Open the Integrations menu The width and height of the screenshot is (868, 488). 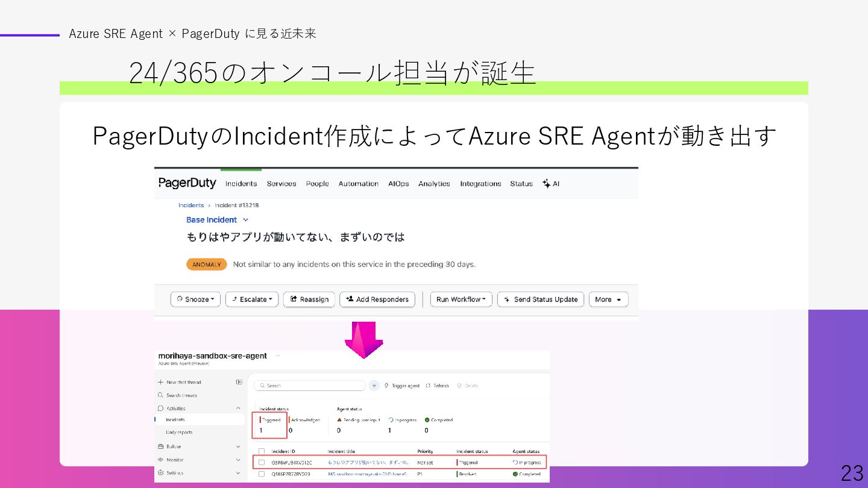pos(480,184)
